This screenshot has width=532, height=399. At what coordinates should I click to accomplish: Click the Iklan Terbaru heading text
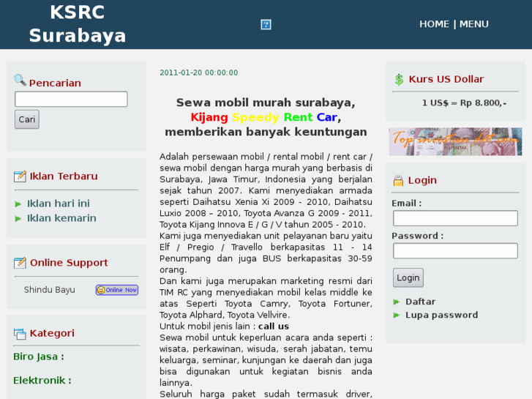[64, 176]
